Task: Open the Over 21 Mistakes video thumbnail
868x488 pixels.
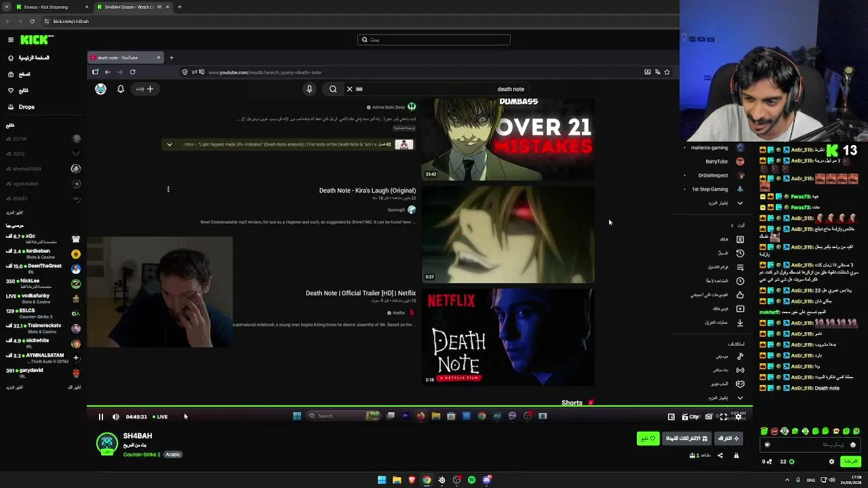Action: click(x=508, y=140)
